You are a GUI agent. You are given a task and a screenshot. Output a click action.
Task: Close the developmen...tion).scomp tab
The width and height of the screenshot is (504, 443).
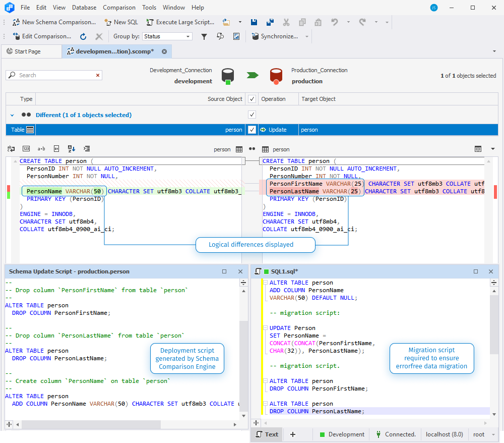[x=164, y=51]
